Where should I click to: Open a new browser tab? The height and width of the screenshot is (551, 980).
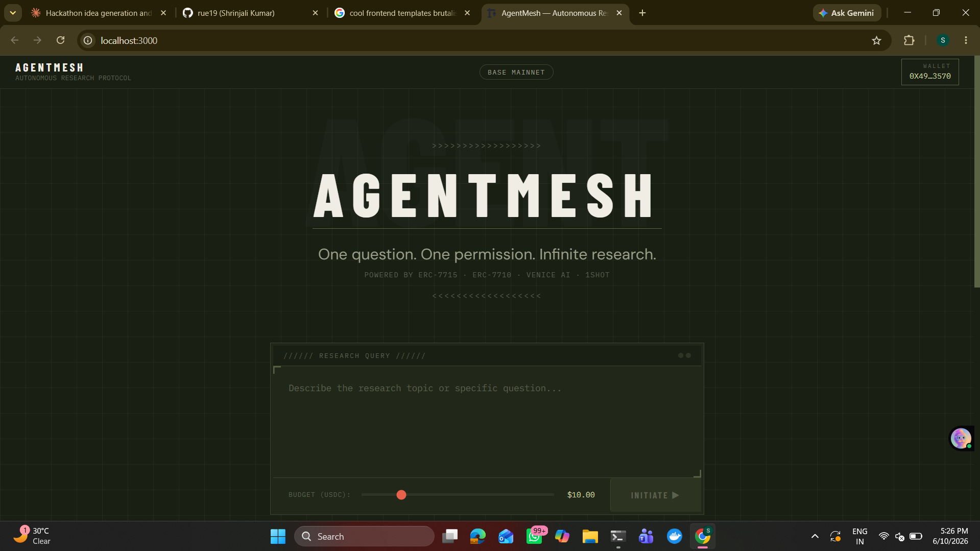642,13
